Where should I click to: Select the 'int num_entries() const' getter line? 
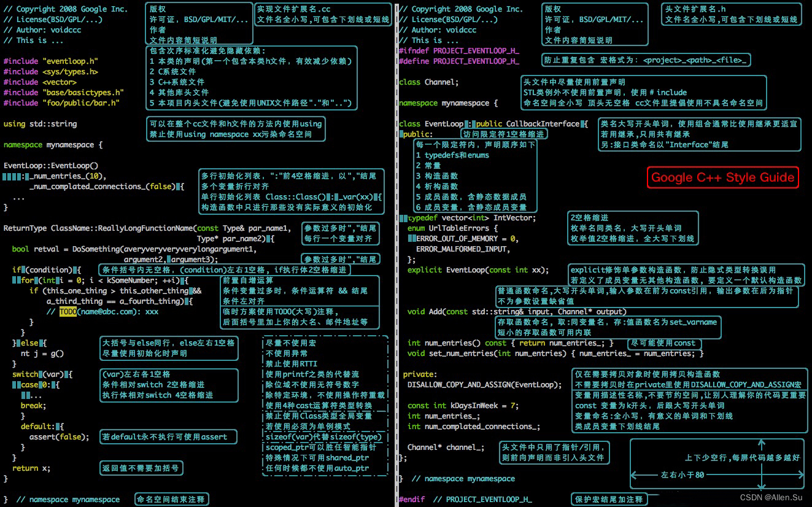tap(511, 343)
